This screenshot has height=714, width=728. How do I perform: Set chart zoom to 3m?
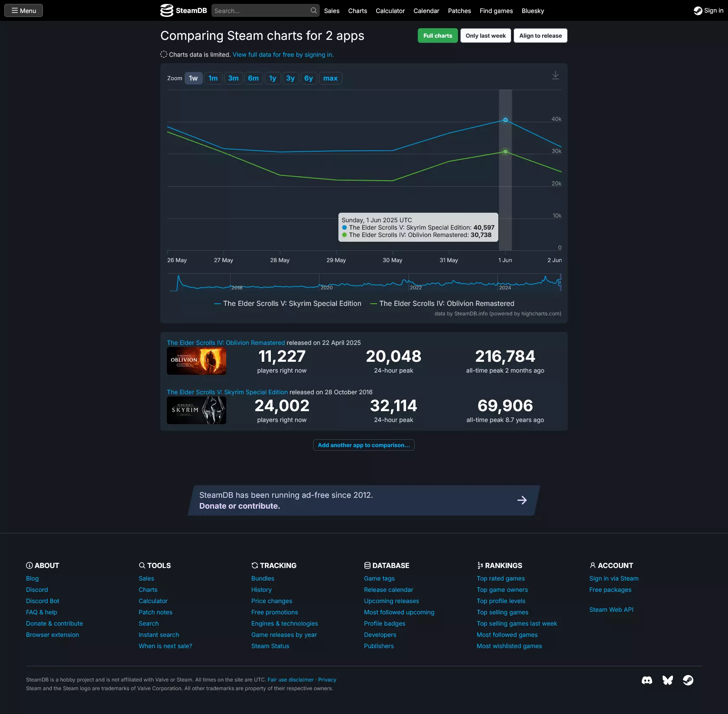tap(233, 78)
